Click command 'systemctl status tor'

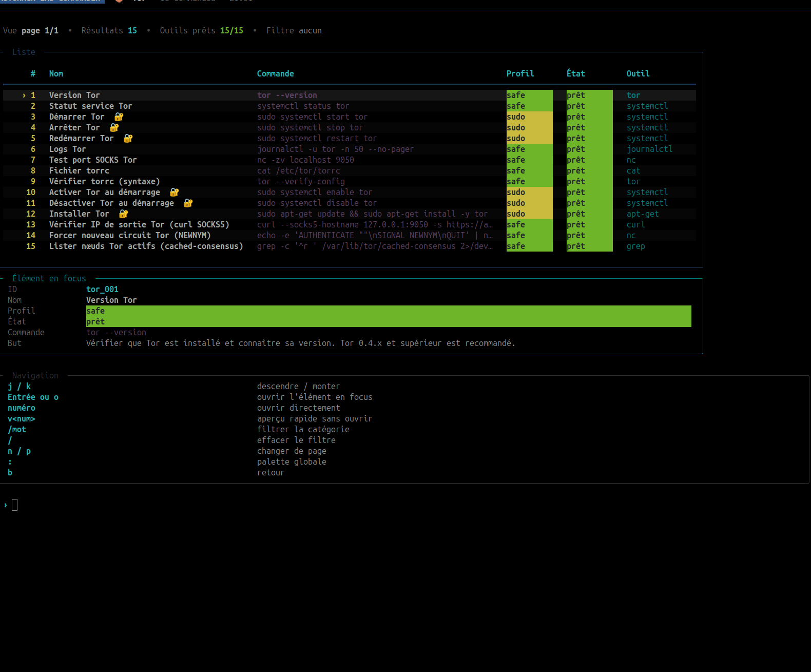pos(303,106)
